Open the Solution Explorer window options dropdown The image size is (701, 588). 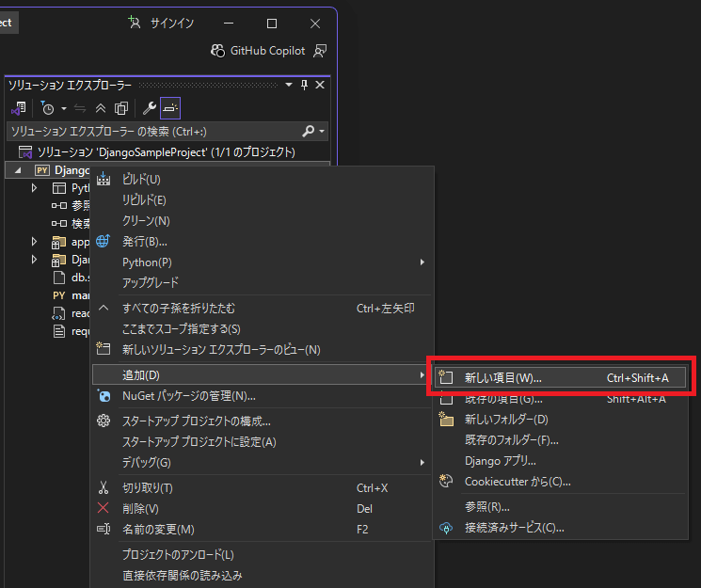(x=289, y=85)
